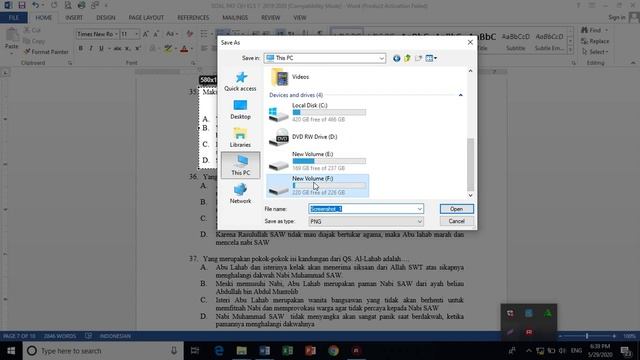Click the Grow Font icon
The image size is (640, 360).
[x=146, y=34]
